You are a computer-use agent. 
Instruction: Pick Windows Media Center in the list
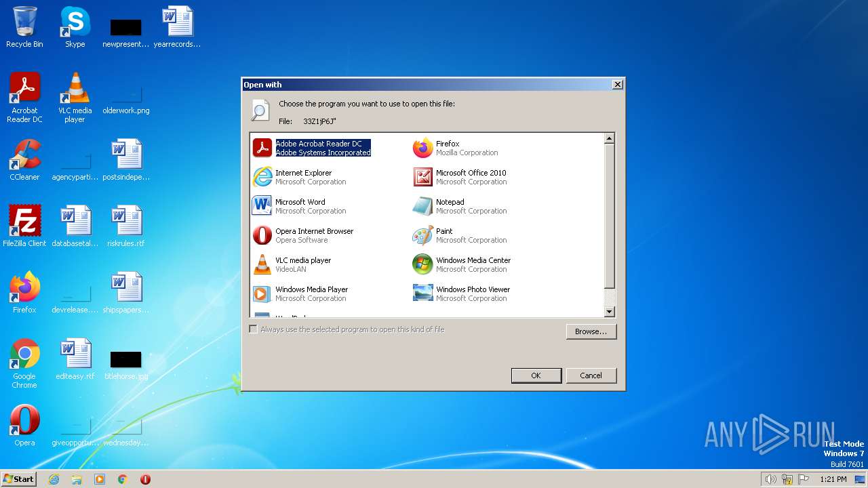click(462, 264)
